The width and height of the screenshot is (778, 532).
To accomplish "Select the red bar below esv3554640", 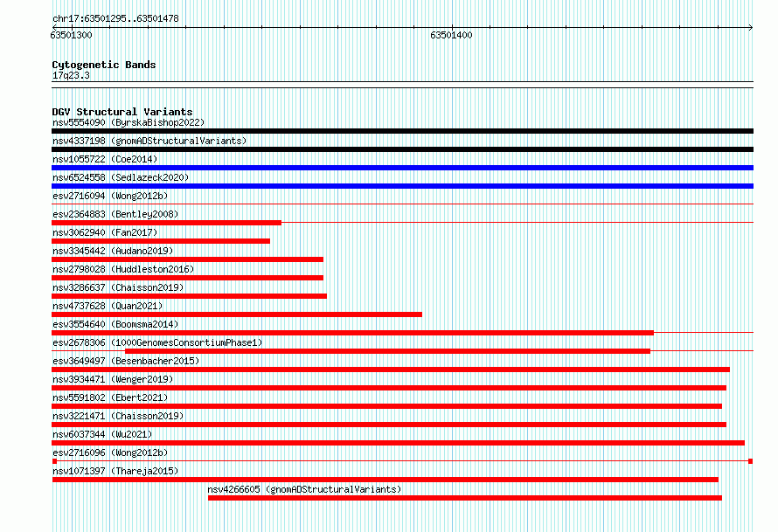I will click(x=353, y=333).
